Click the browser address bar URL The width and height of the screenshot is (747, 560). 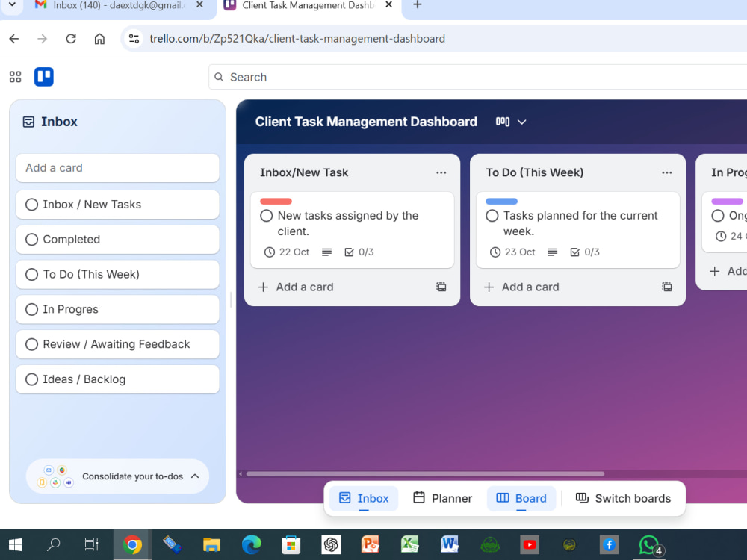[297, 39]
